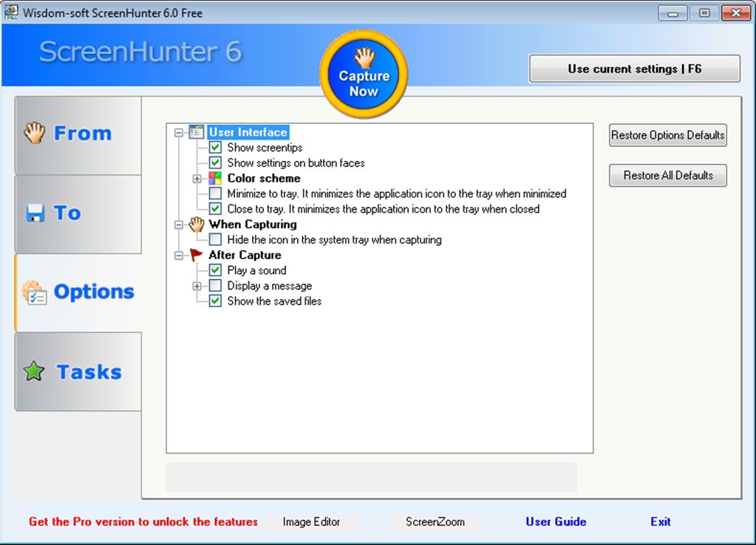Toggle Show settings on button faces
756x545 pixels.
(215, 163)
